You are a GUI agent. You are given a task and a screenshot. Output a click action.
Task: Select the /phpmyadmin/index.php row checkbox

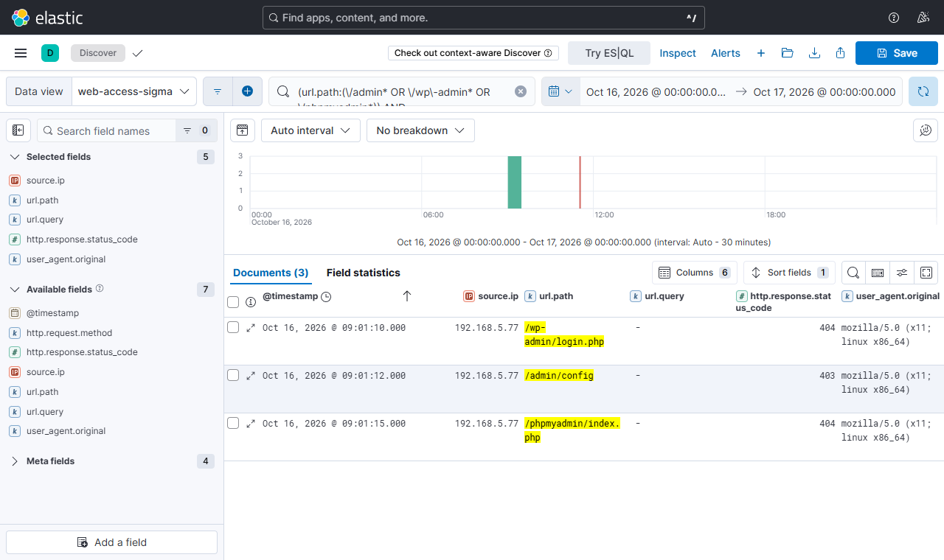233,423
